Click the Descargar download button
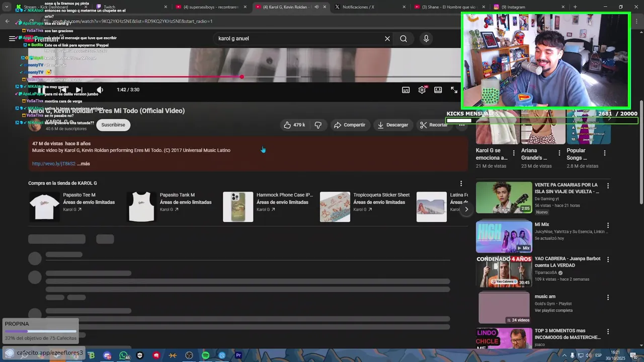Image resolution: width=644 pixels, height=362 pixels. pos(393,125)
